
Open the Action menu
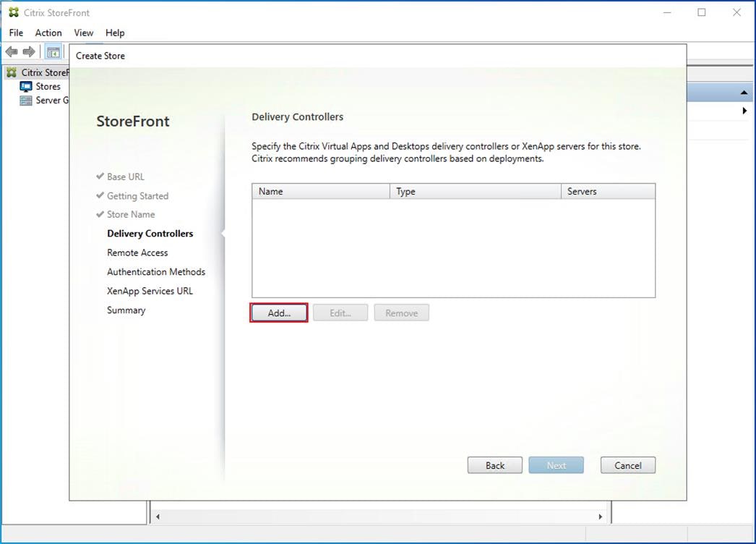(x=48, y=33)
